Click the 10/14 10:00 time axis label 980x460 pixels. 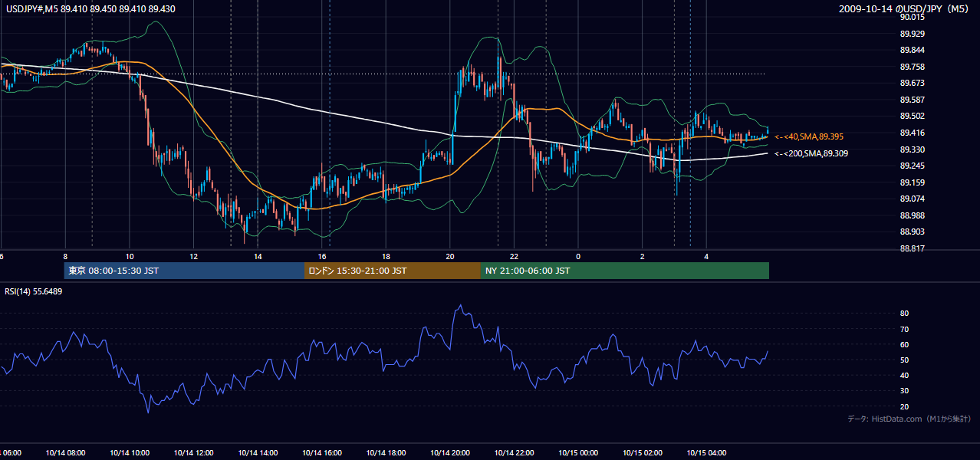click(x=130, y=452)
